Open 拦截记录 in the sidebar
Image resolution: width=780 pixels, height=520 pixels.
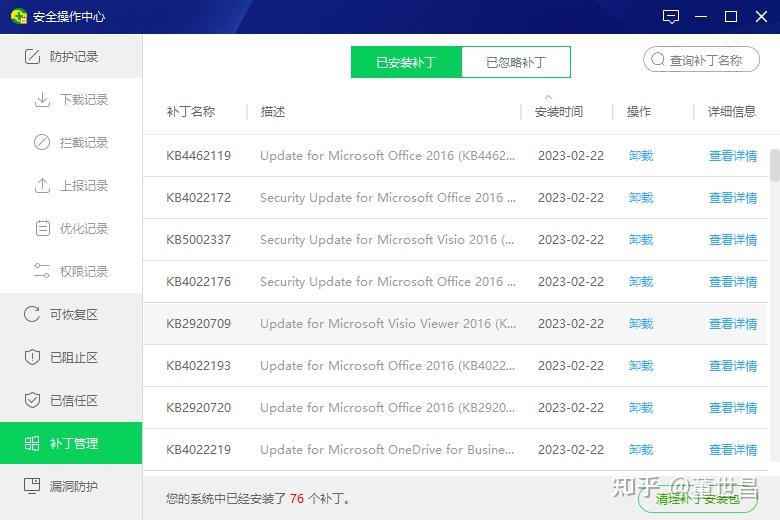point(71,142)
